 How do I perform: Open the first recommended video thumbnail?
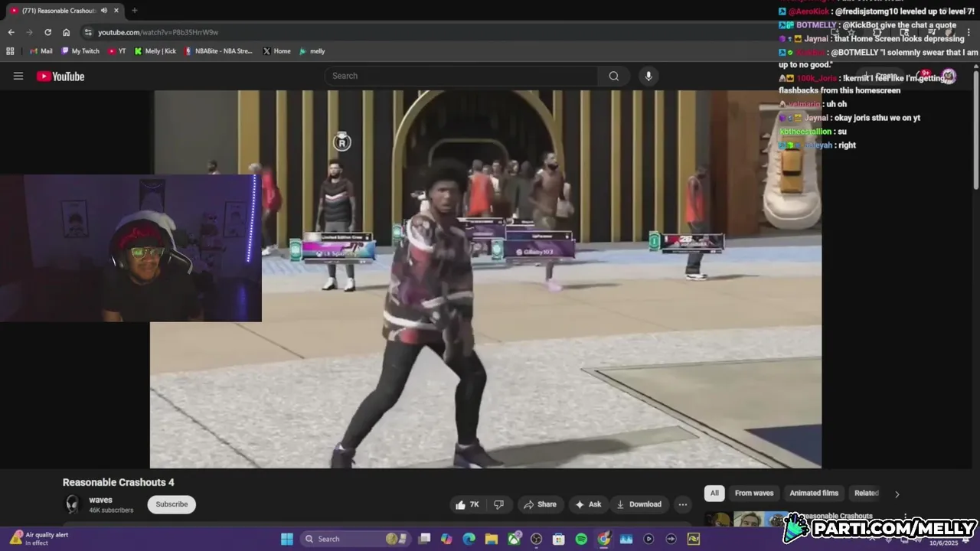click(x=746, y=520)
